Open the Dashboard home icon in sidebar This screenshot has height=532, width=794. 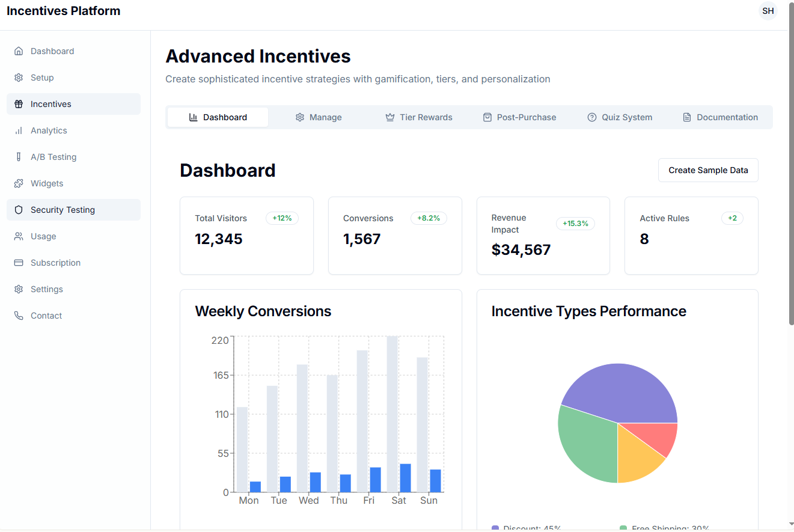(19, 50)
